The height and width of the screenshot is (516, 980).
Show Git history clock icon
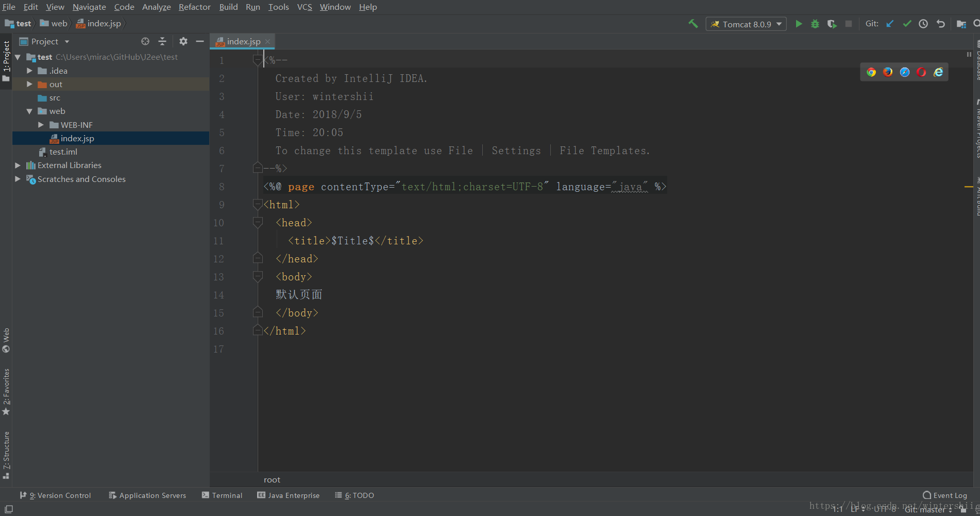923,24
